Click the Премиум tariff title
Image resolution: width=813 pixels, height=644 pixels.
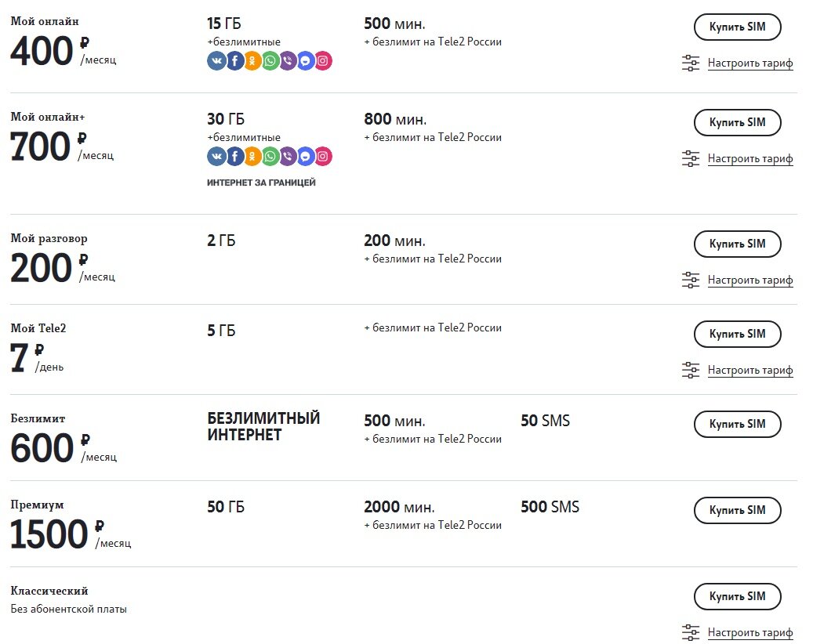point(37,505)
